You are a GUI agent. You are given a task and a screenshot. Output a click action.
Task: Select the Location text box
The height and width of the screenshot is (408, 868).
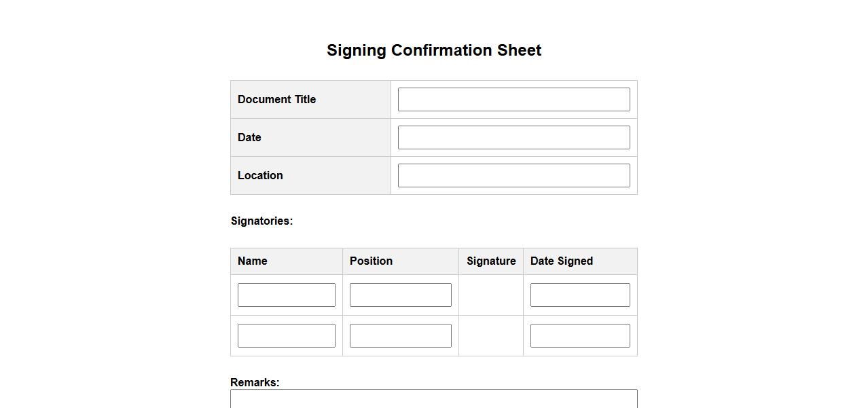pyautogui.click(x=513, y=175)
